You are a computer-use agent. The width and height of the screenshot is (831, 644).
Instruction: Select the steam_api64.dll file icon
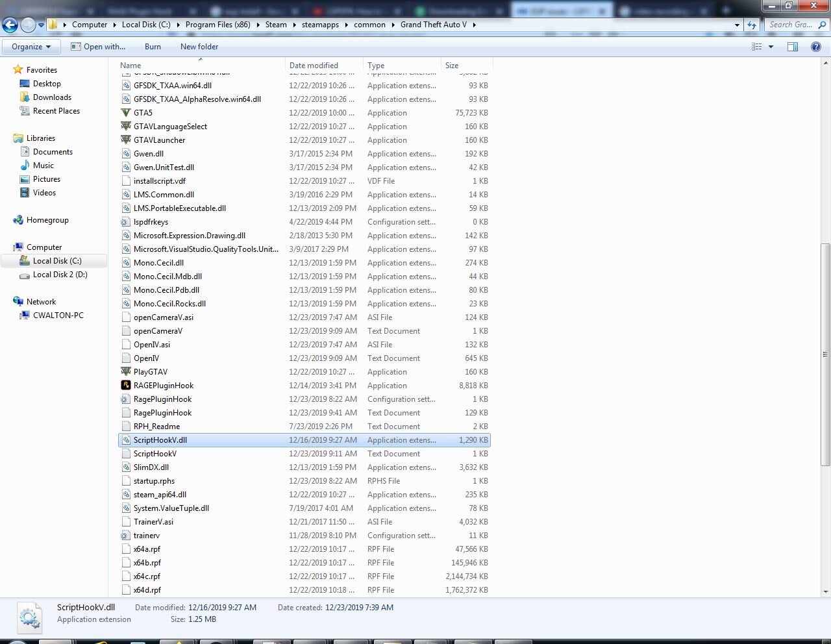pyautogui.click(x=126, y=495)
